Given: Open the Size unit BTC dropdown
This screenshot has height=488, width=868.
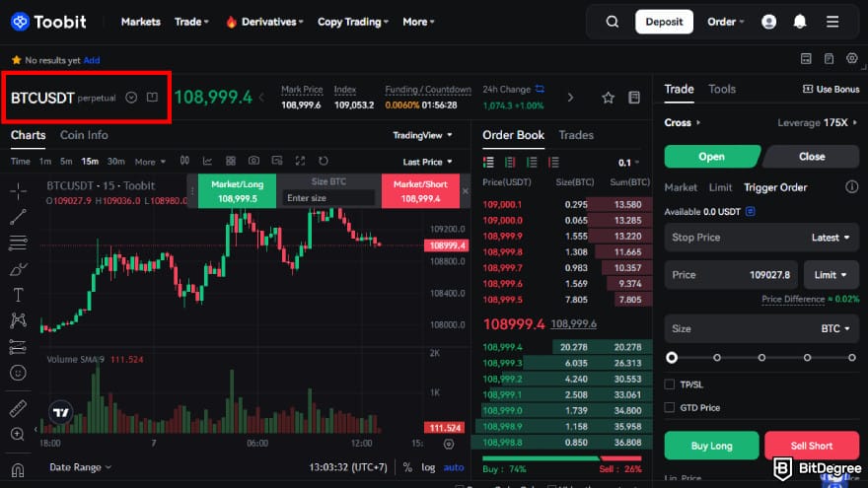Looking at the screenshot, I should (x=835, y=328).
